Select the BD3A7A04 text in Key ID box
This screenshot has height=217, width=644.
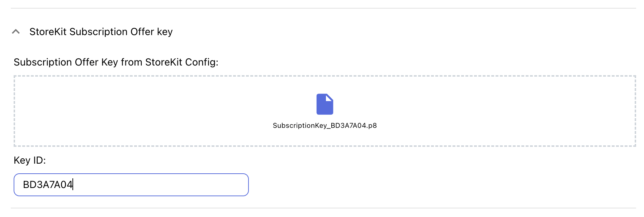pos(48,184)
